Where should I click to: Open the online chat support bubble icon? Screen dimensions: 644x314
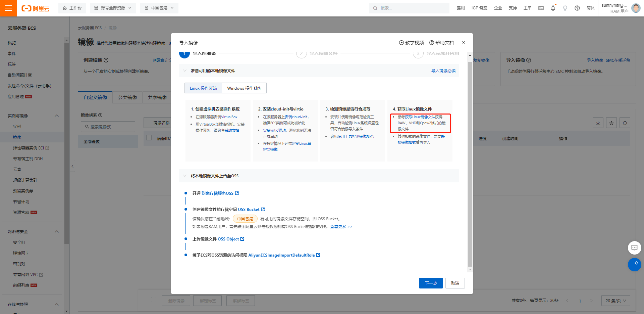pyautogui.click(x=634, y=248)
